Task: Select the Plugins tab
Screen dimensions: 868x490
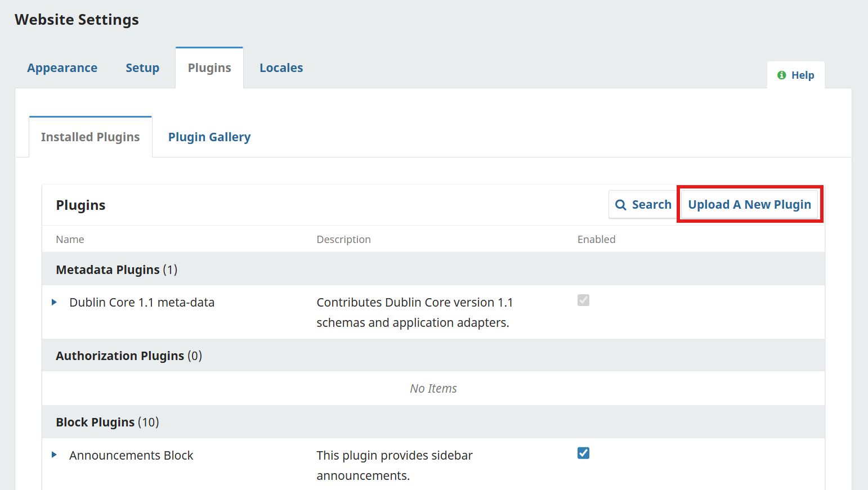Action: [209, 68]
